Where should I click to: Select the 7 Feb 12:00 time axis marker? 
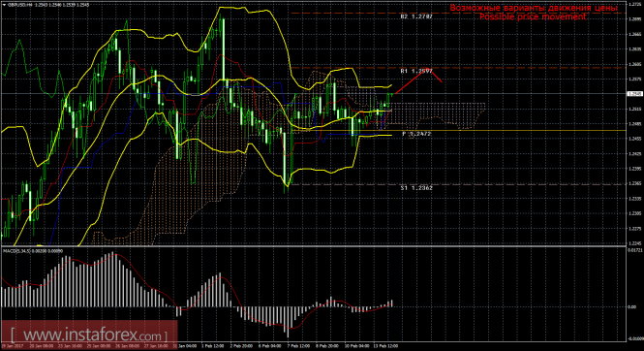pos(298,346)
